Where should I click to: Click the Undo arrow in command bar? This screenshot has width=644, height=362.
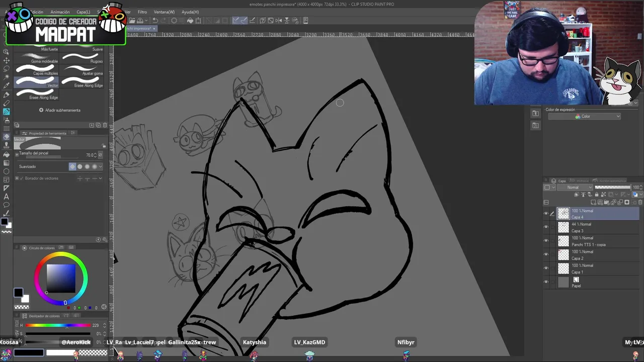155,21
